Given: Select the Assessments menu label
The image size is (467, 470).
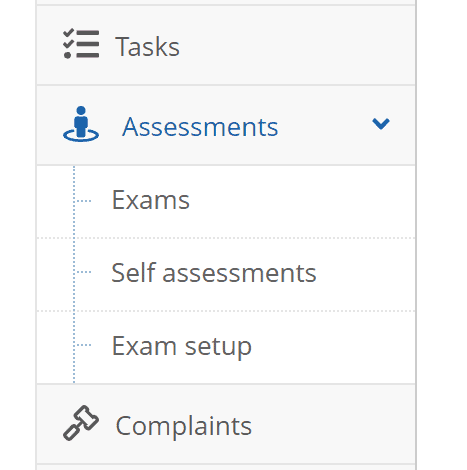Looking at the screenshot, I should click(200, 127).
